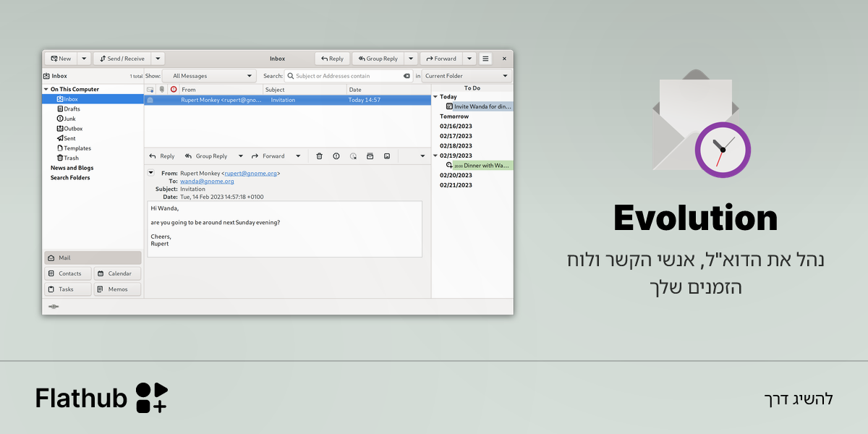Open the Current Folder search scope dropdown

tap(467, 76)
